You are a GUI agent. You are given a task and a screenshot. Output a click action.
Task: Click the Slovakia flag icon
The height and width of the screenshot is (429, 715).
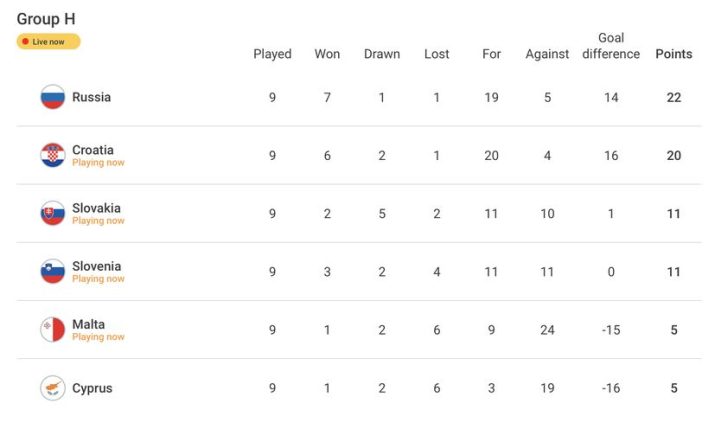coord(53,213)
